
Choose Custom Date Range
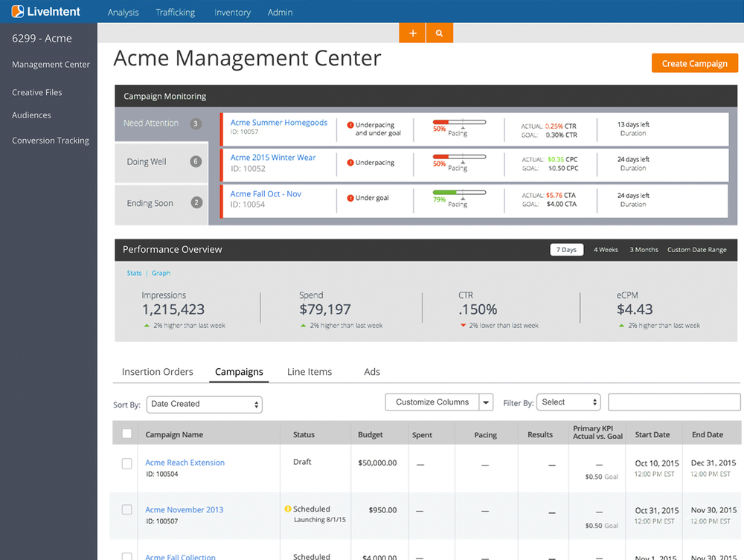click(696, 249)
